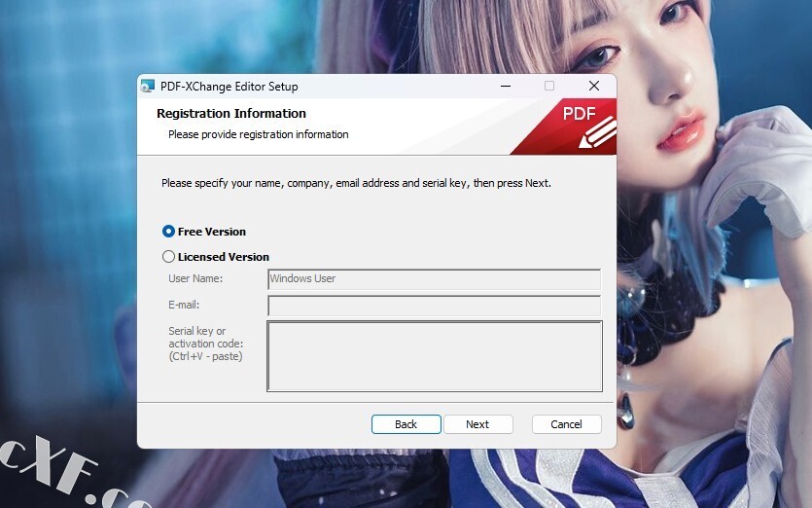Click the 'PDF-XChange Editor Setup' window title
Image resolution: width=812 pixels, height=508 pixels.
click(x=229, y=87)
